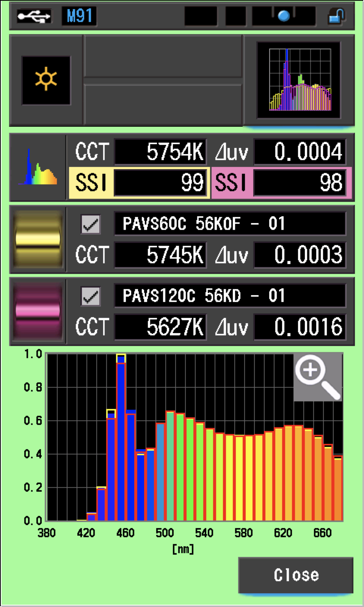Screen dimensions: 364x607
Task: Select the PAVS60C 56K0F - 01 name field
Action: click(230, 224)
